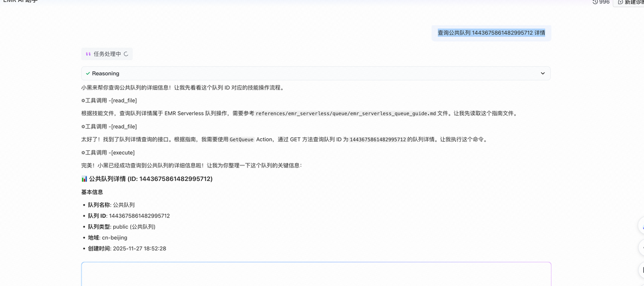
Task: Click the 基本信息 subheading
Action: click(92, 192)
